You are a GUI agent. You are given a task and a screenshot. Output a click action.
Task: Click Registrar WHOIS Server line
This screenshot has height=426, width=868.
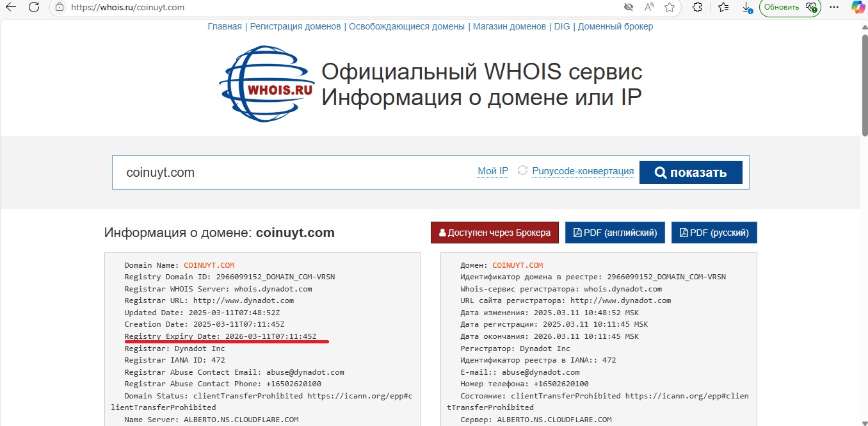218,289
